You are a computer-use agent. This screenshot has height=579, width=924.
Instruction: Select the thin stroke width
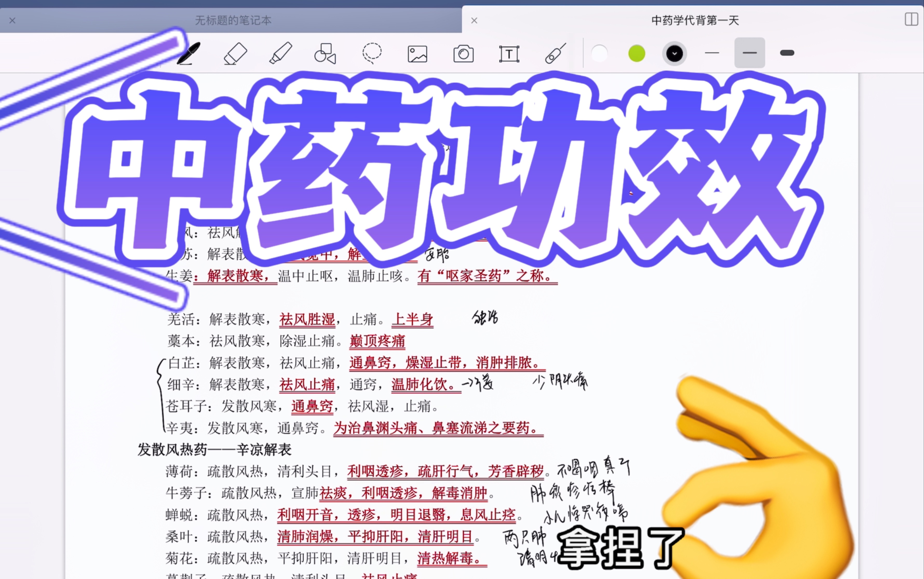click(x=712, y=53)
